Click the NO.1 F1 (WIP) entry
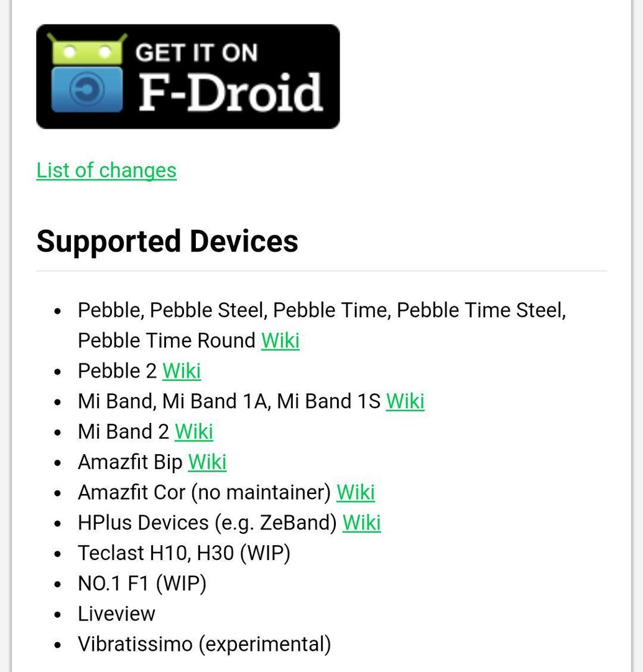Image resolution: width=643 pixels, height=672 pixels. tap(142, 583)
